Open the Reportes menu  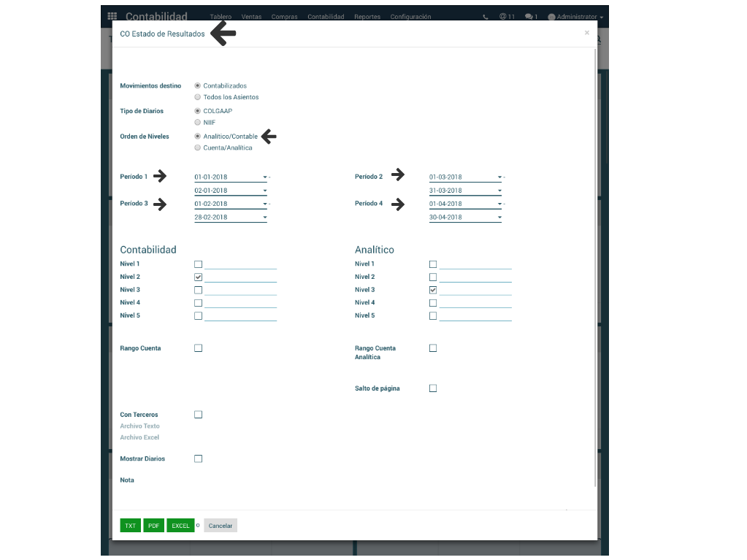(367, 17)
